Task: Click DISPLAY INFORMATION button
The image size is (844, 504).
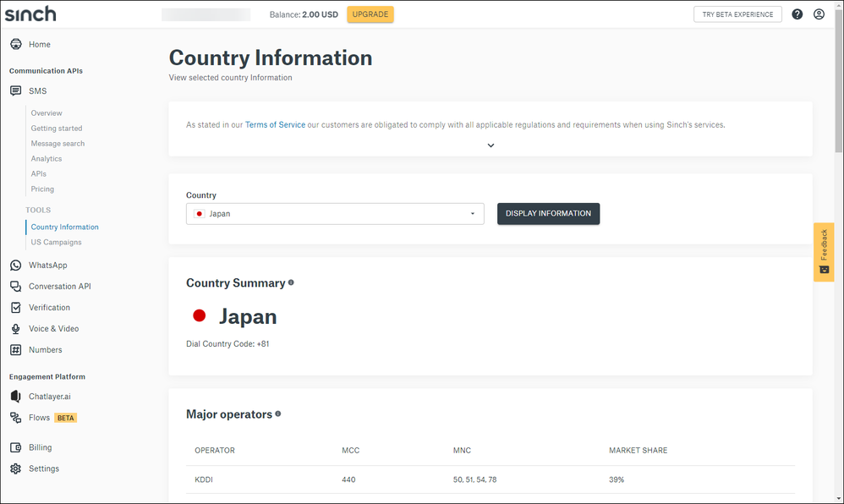Action: pos(549,214)
